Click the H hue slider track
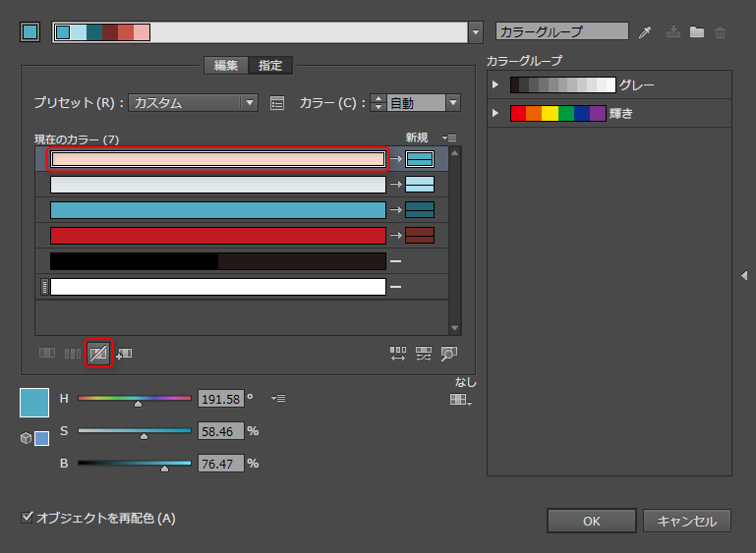The width and height of the screenshot is (756, 553). pos(135,398)
